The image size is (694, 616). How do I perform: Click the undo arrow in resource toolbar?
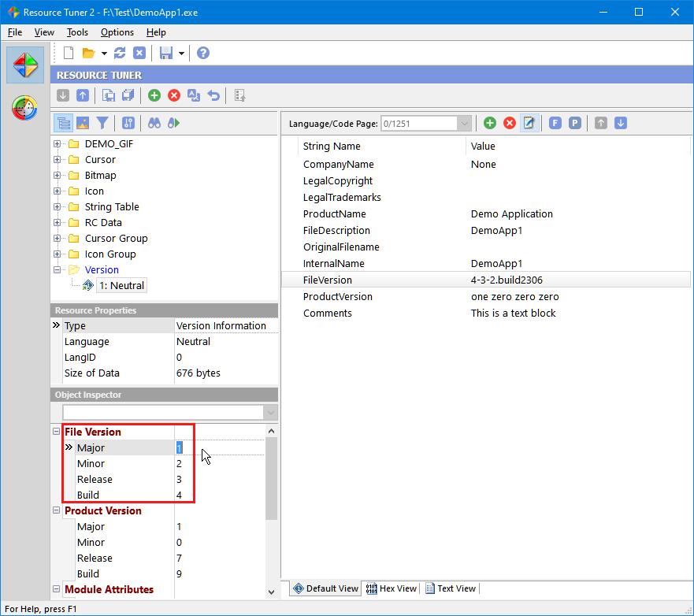coord(213,95)
